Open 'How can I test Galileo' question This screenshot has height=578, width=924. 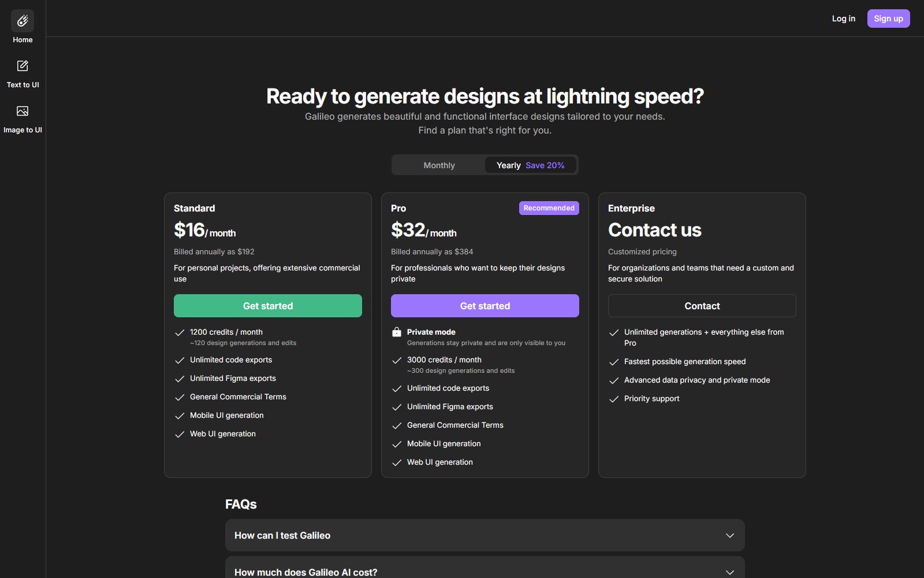point(485,535)
